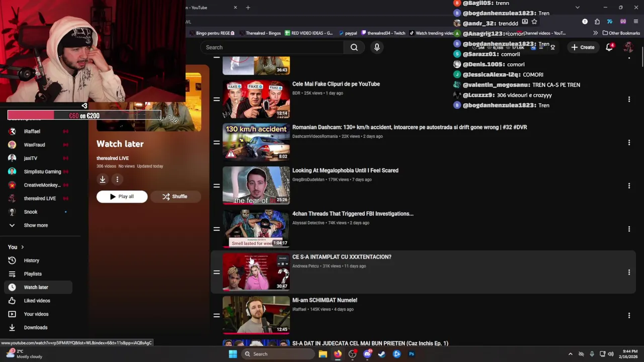This screenshot has height=362, width=644.
Task: Open Other Bookmarks folder
Action: click(x=621, y=33)
